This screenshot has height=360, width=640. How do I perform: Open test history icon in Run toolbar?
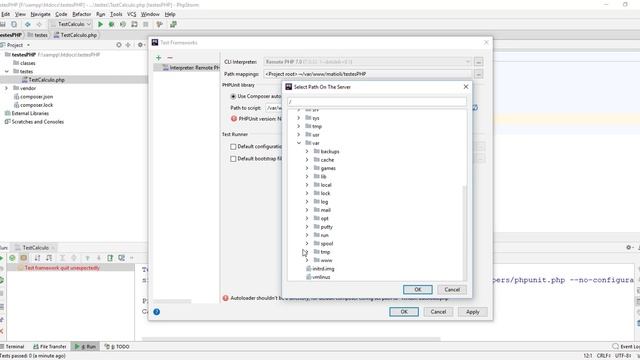coord(122,258)
